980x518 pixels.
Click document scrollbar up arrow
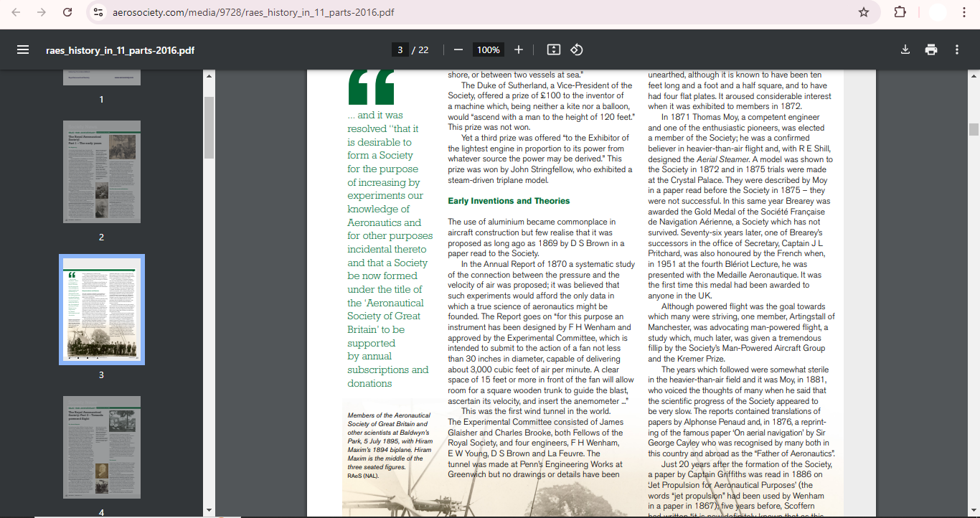974,75
